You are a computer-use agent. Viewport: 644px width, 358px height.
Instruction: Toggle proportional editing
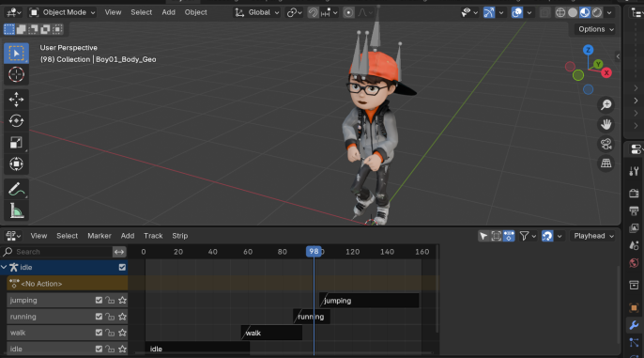click(x=348, y=13)
